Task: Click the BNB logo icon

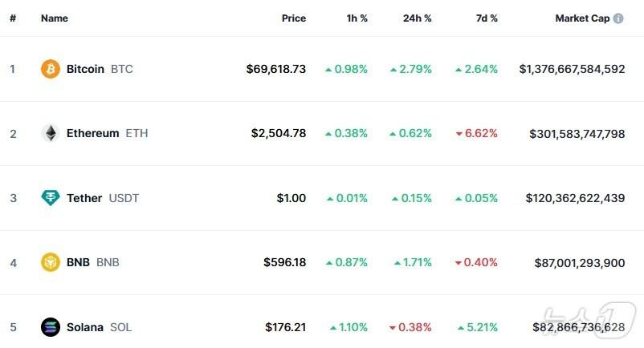Action: 51,262
